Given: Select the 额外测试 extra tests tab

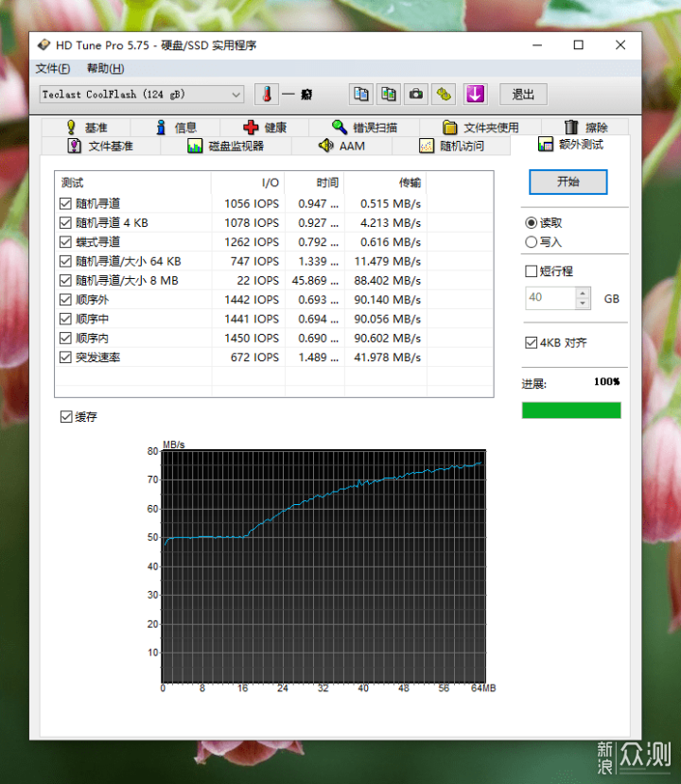Looking at the screenshot, I should pyautogui.click(x=570, y=145).
